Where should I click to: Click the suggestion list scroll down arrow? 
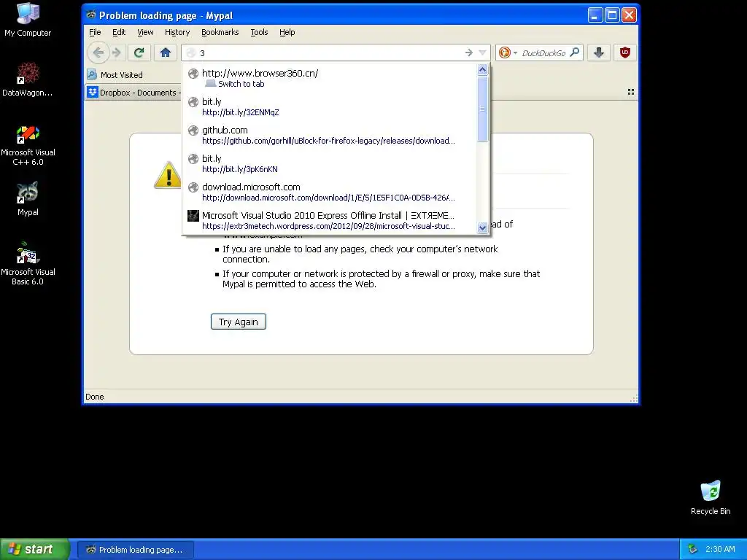482,227
